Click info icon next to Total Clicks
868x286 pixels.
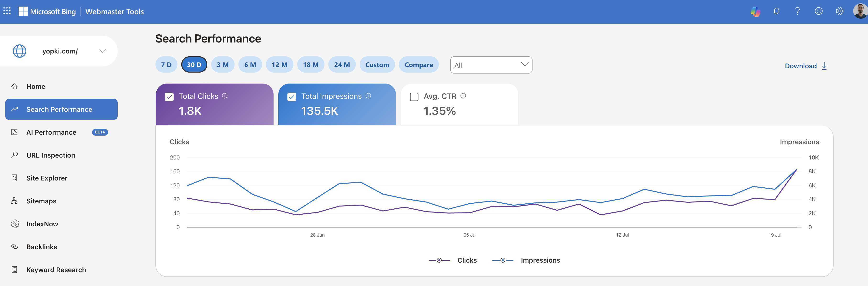click(x=225, y=96)
